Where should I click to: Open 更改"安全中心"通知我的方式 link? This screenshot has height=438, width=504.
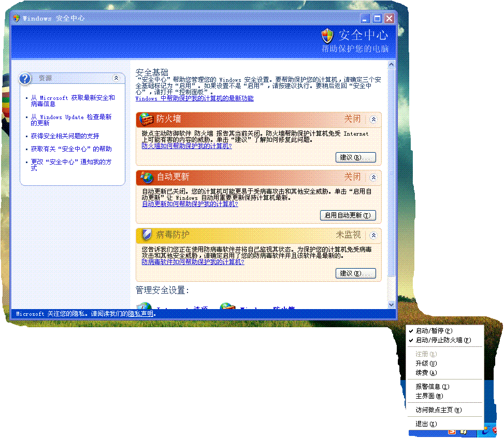tap(71, 165)
